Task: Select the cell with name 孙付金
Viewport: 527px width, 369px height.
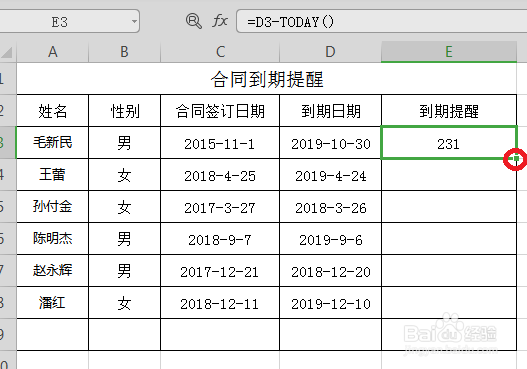Action: click(x=53, y=207)
